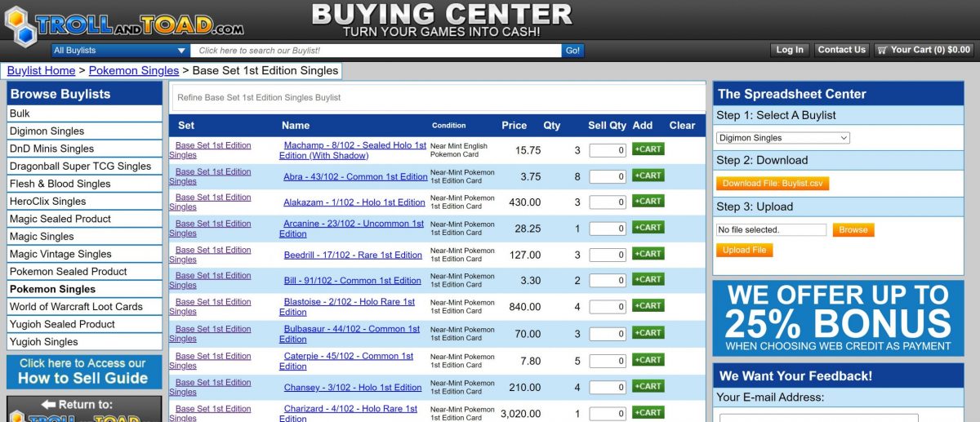Screen dimensions: 980x422
Task: Expand the Digimon Singles buylist selector
Action: click(783, 138)
